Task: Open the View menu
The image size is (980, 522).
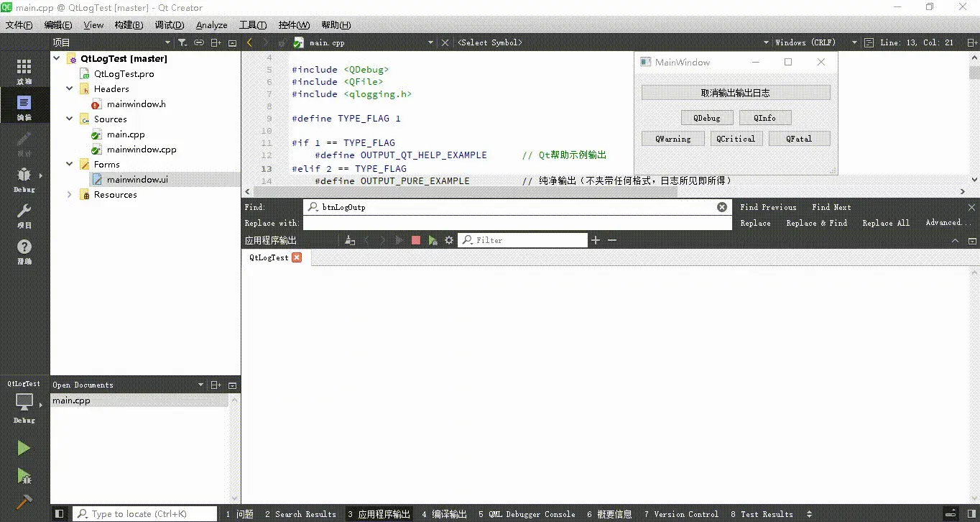Action: pyautogui.click(x=93, y=25)
